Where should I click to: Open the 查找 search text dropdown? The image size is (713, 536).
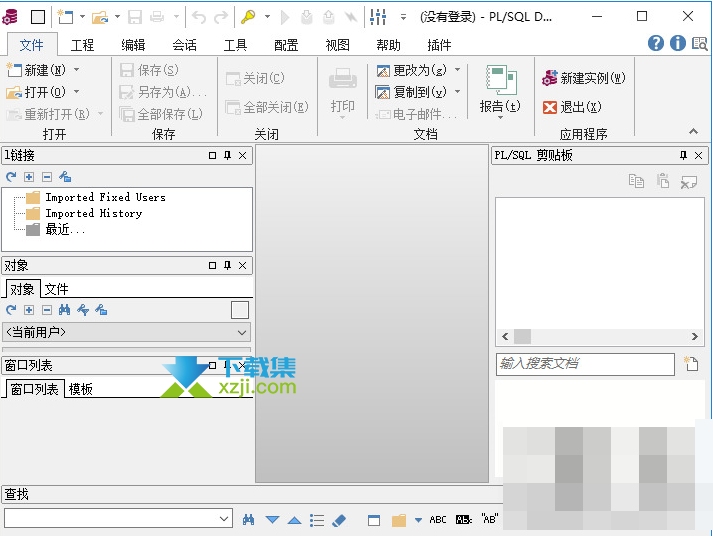pyautogui.click(x=224, y=518)
